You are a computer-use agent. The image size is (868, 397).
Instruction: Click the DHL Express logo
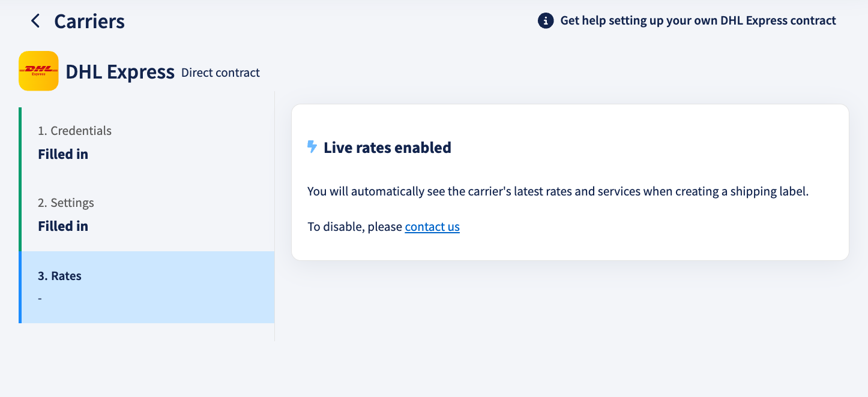(x=38, y=71)
